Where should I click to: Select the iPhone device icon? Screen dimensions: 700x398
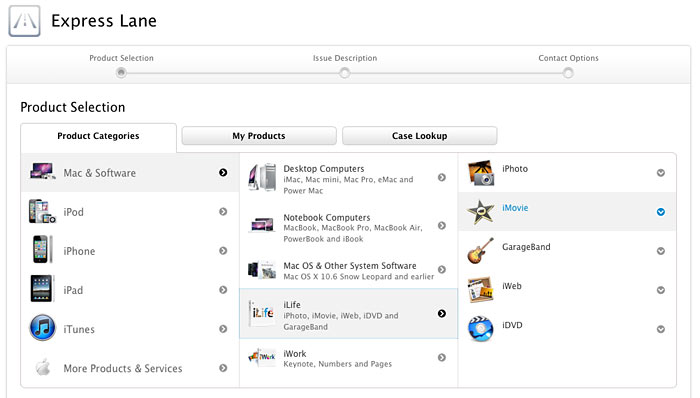pyautogui.click(x=41, y=249)
